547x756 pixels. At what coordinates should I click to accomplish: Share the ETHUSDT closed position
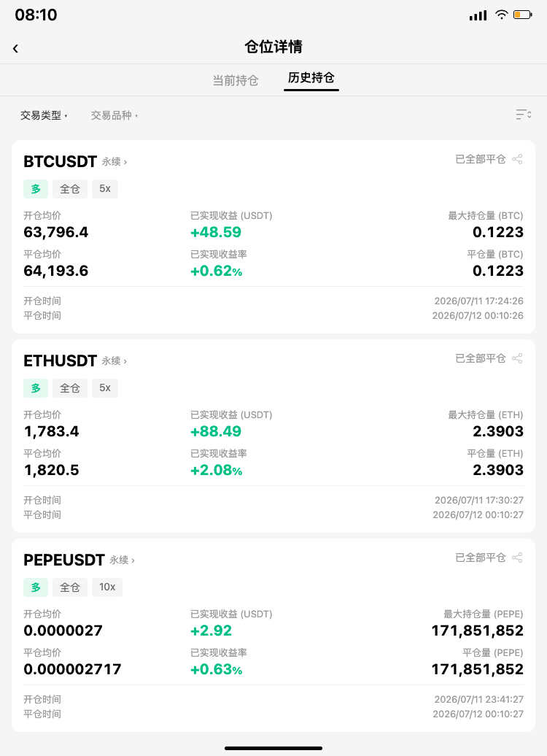(x=517, y=358)
